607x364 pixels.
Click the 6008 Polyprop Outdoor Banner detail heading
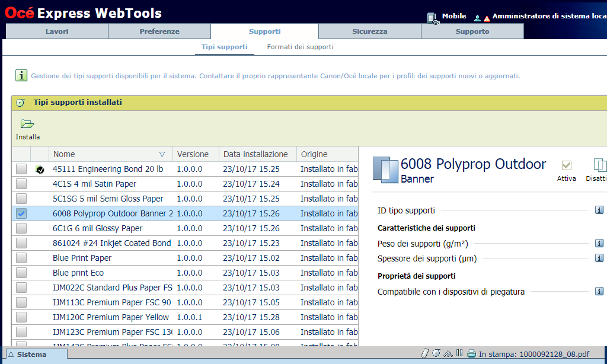(x=473, y=170)
